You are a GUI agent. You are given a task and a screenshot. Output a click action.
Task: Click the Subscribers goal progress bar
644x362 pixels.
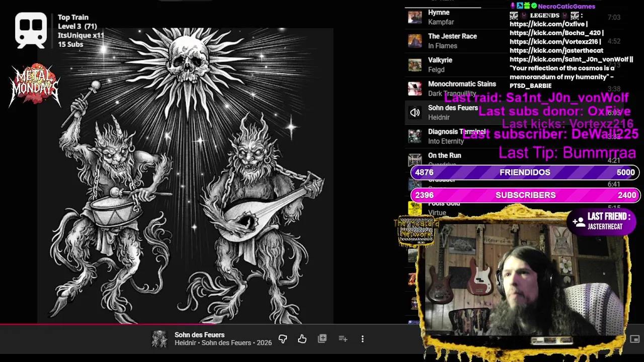point(525,195)
